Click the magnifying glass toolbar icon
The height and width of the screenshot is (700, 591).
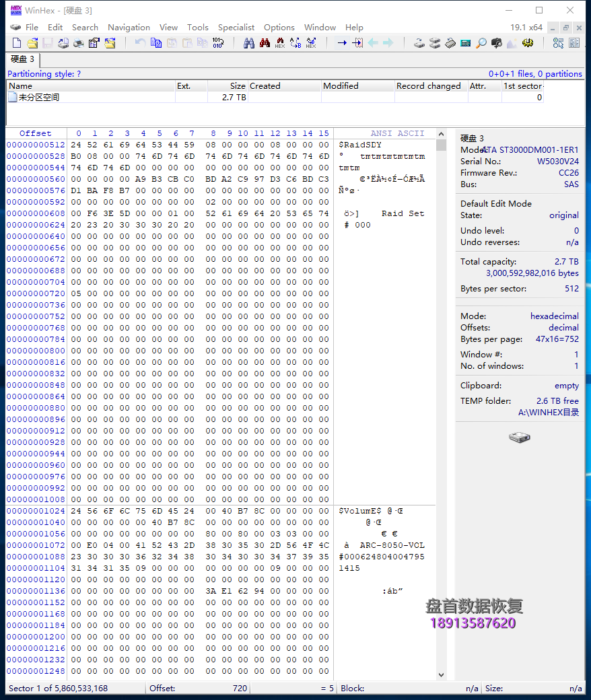pyautogui.click(x=481, y=43)
